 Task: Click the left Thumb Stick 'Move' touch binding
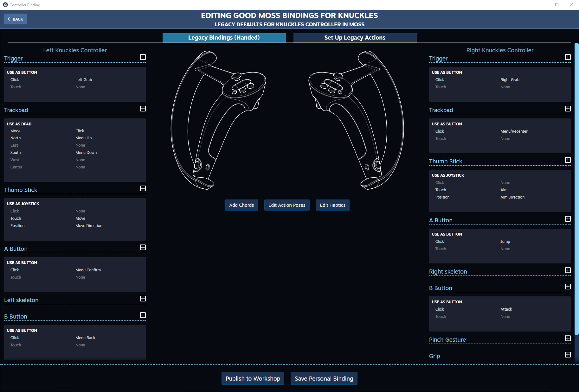pos(80,218)
